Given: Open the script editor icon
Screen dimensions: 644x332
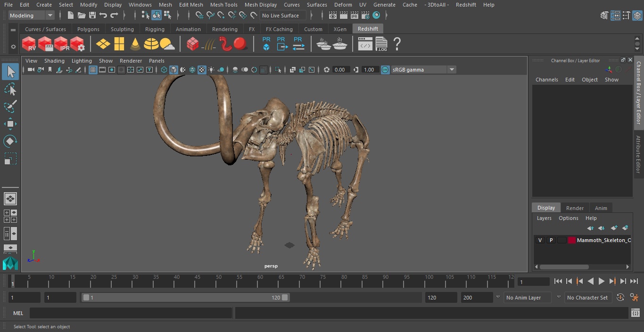Looking at the screenshot, I should 635,313.
